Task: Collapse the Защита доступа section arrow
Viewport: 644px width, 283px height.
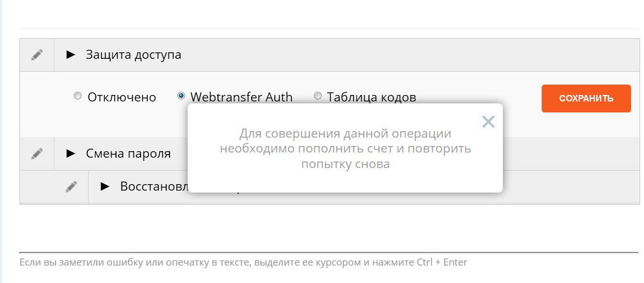Action: tap(71, 54)
